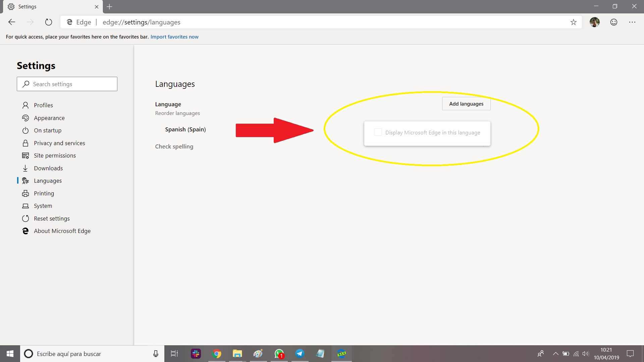Image resolution: width=644 pixels, height=362 pixels.
Task: Send feedback with the smiley icon
Action: [614, 22]
